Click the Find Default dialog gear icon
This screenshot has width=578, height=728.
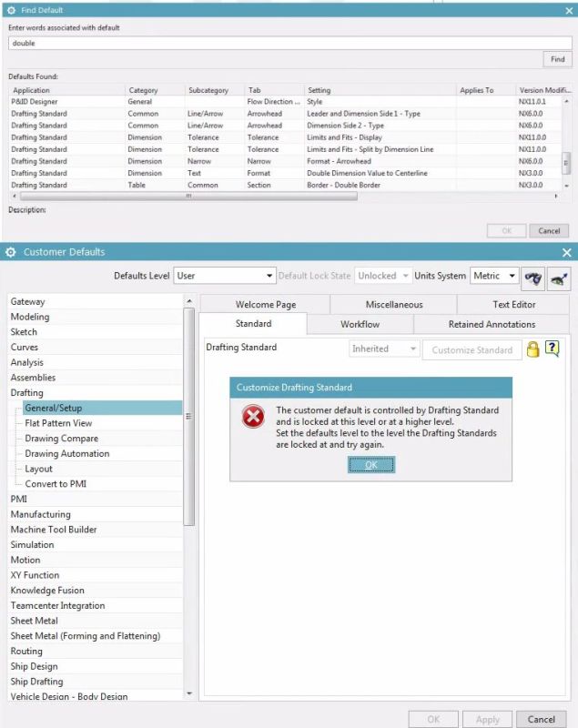[x=12, y=10]
